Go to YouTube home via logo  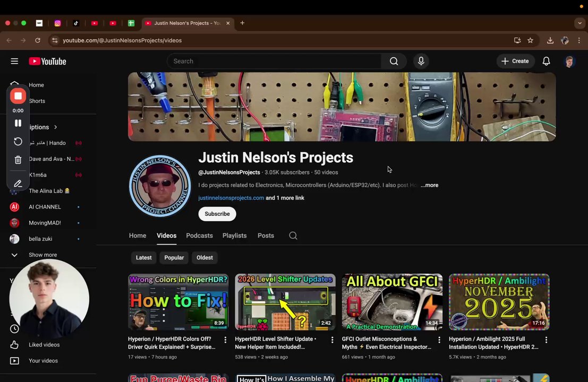pos(48,62)
